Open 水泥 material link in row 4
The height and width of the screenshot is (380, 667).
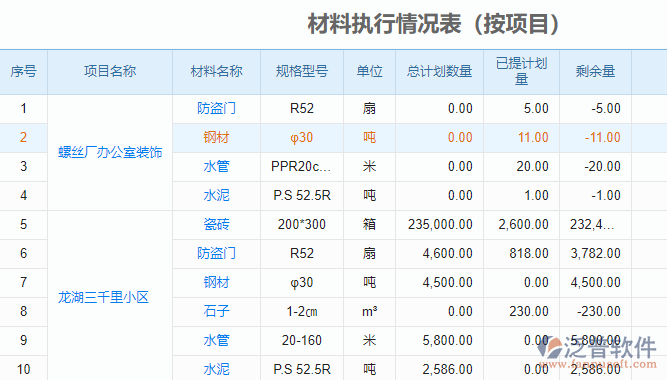[x=217, y=195]
